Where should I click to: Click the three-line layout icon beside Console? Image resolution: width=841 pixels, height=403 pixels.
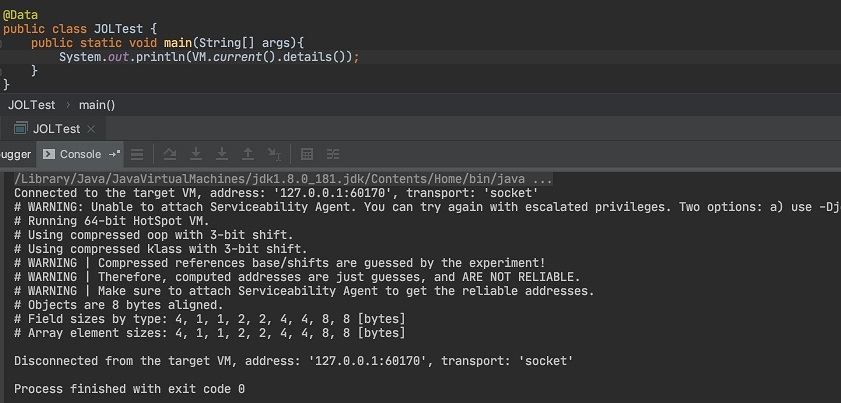[x=137, y=154]
